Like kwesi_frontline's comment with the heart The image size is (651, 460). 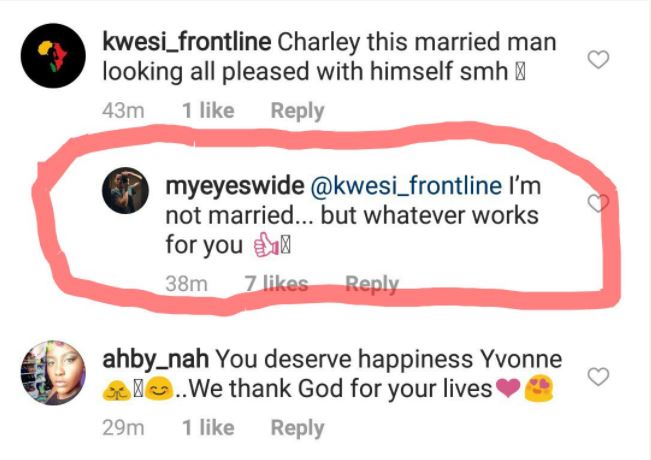click(x=597, y=61)
